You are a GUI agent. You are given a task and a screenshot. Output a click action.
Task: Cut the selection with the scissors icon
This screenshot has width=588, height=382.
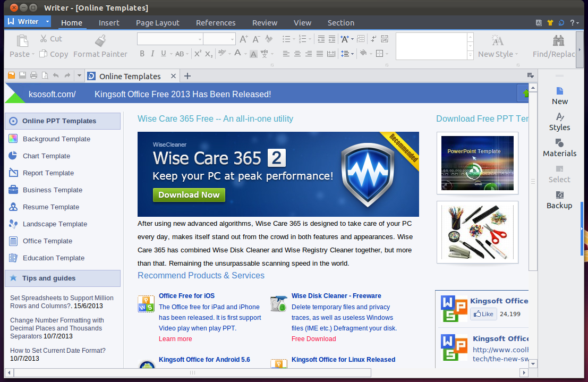(x=44, y=39)
